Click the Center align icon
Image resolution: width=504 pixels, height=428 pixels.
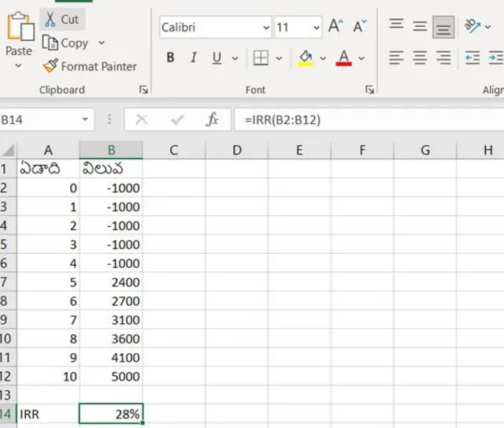coord(420,58)
